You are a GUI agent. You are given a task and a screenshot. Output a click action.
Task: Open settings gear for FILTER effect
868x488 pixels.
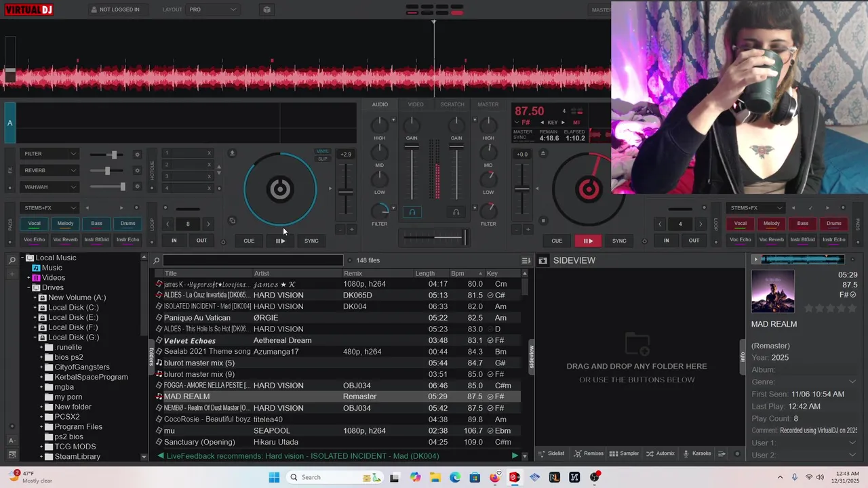pos(137,155)
